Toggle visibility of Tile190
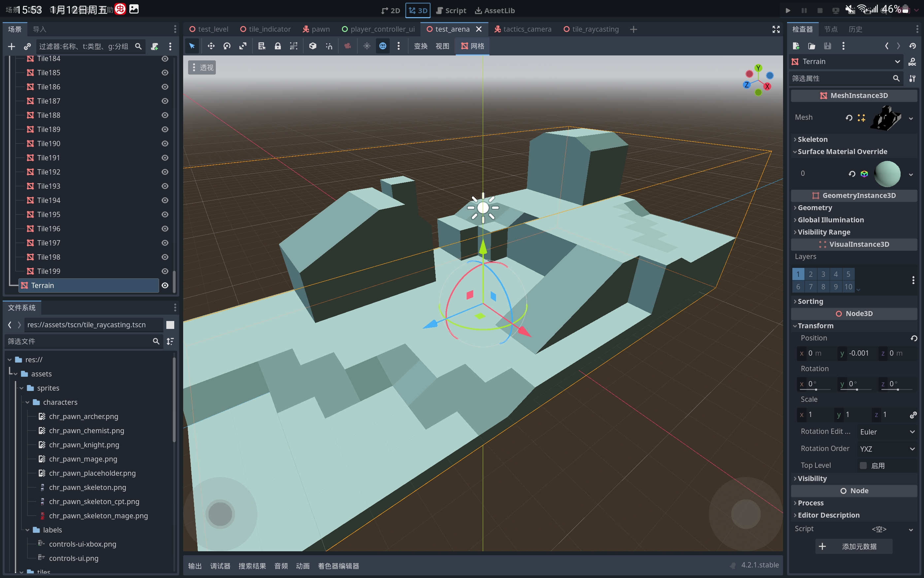The height and width of the screenshot is (578, 924). [x=165, y=144]
